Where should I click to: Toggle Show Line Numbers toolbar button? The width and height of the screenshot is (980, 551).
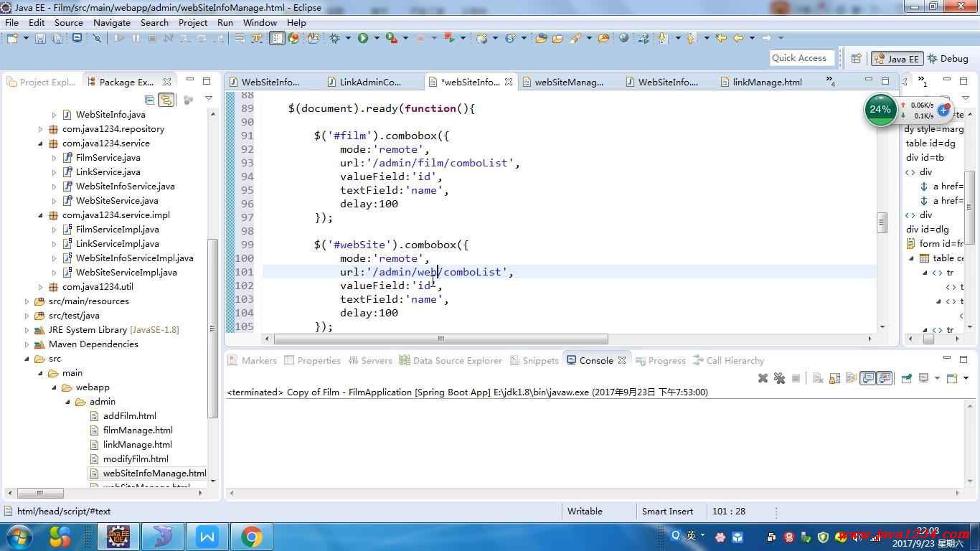click(277, 38)
